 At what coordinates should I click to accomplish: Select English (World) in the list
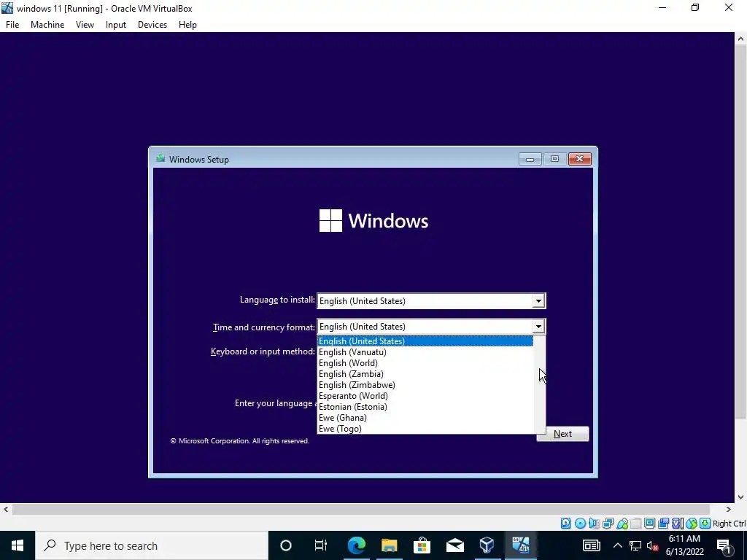click(425, 363)
